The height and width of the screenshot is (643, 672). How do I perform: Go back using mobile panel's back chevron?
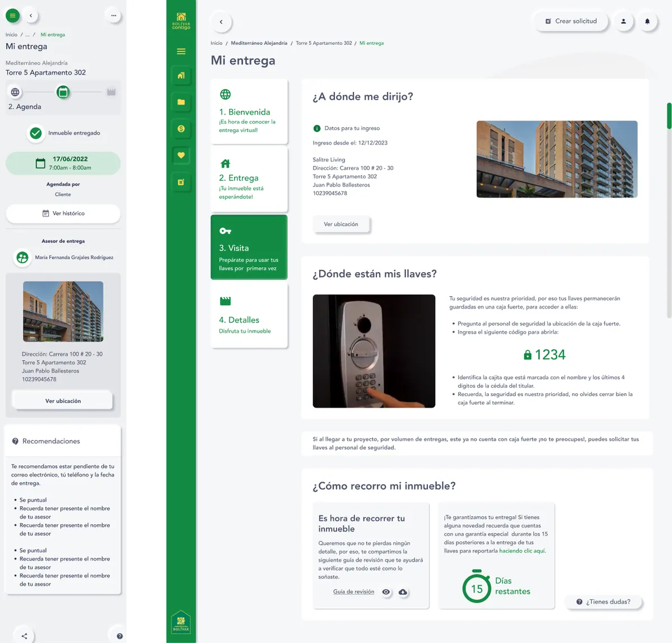point(31,16)
